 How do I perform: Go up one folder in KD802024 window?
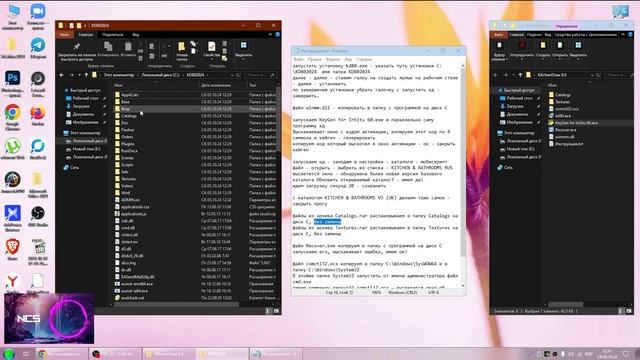86,75
